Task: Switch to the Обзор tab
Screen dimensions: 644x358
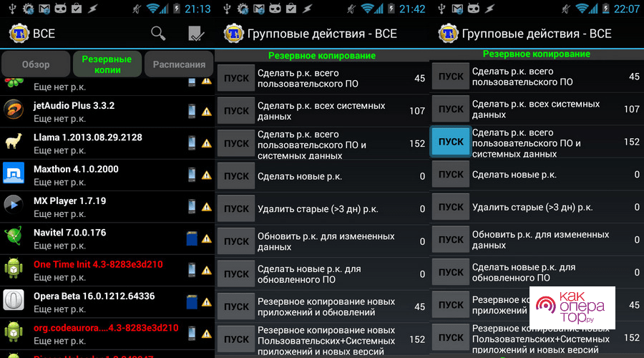Action: (36, 64)
